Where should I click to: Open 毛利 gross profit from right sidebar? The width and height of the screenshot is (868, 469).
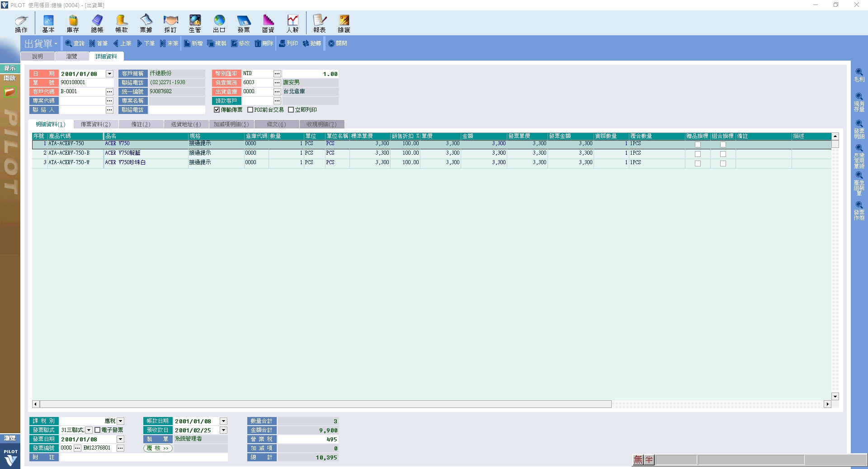click(859, 75)
